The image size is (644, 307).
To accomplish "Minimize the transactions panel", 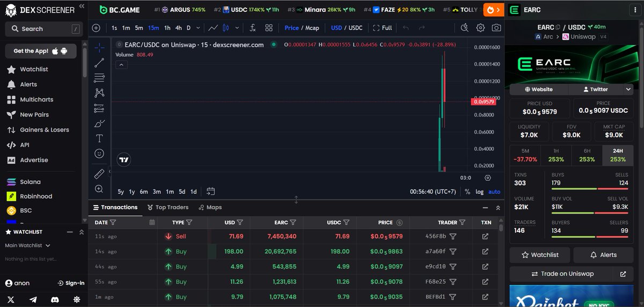I will (485, 207).
